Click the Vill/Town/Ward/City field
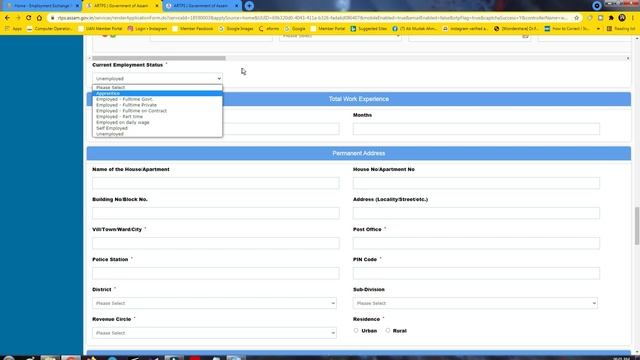Image resolution: width=640 pixels, height=360 pixels. click(x=216, y=243)
